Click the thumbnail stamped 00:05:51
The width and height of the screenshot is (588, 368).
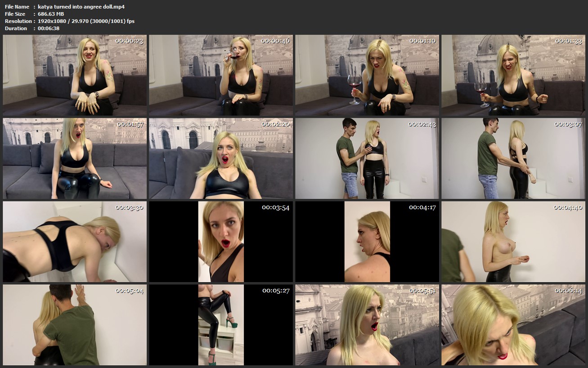coord(367,325)
